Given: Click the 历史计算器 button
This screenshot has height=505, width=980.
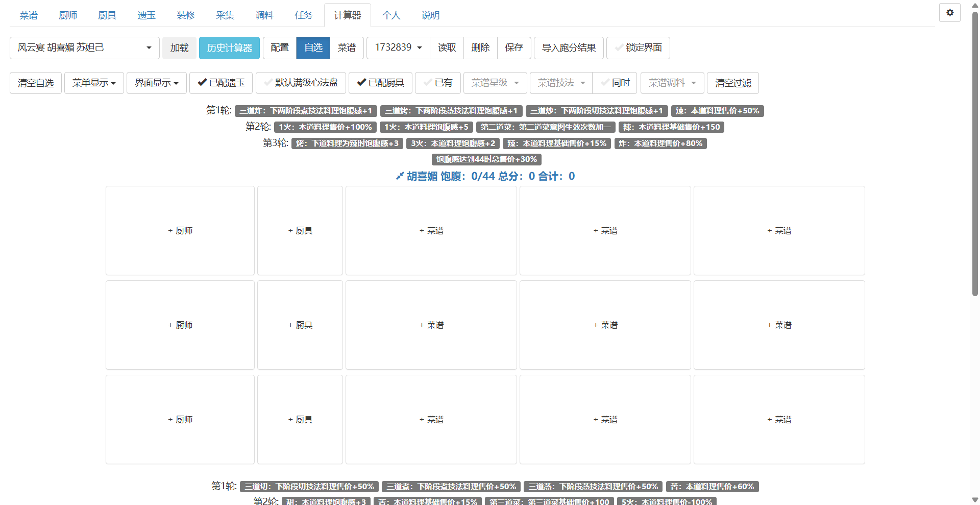Looking at the screenshot, I should (x=229, y=48).
